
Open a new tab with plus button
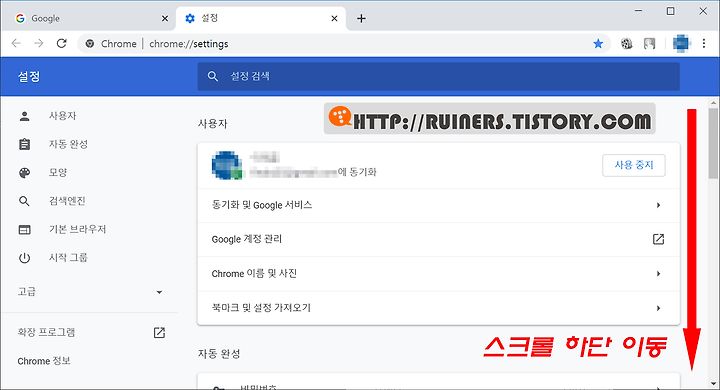[361, 18]
